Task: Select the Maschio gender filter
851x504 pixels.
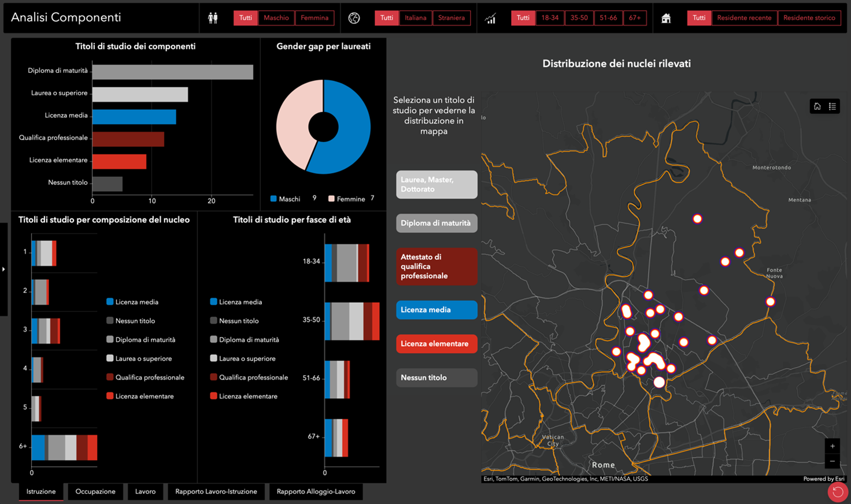Action: point(276,18)
